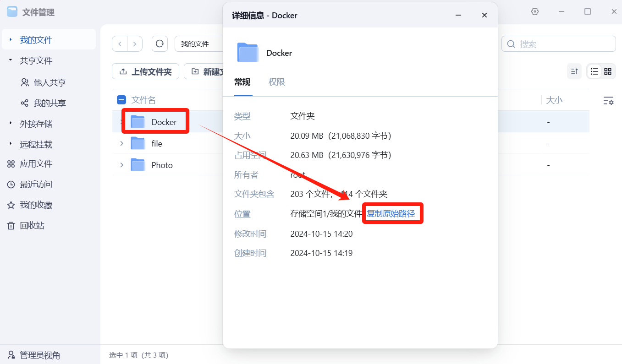The height and width of the screenshot is (364, 622).
Task: Click the 复制原始路径 link
Action: (x=391, y=214)
